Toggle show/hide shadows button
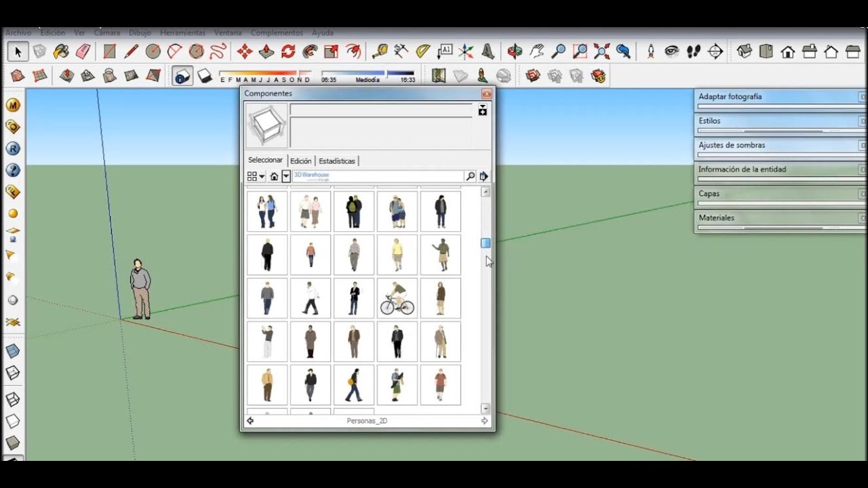This screenshot has width=868, height=488. tap(204, 76)
